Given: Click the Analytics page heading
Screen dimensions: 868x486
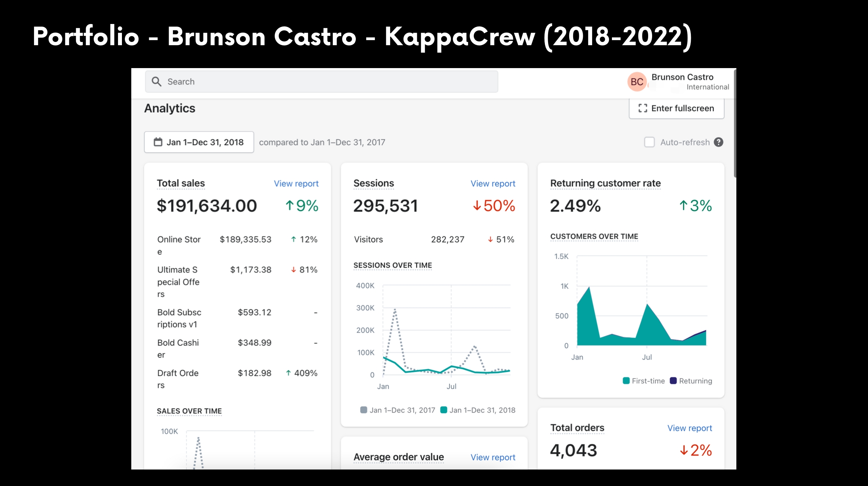Looking at the screenshot, I should (170, 108).
